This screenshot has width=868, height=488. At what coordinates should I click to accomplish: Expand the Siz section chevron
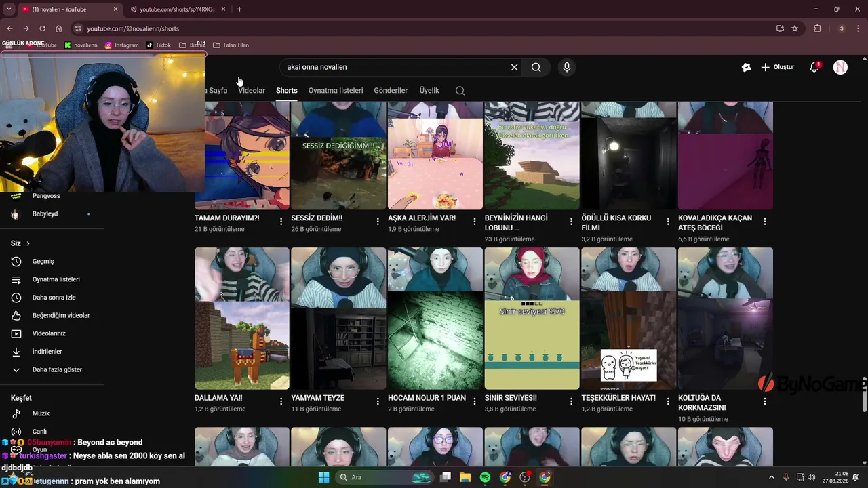tap(28, 243)
